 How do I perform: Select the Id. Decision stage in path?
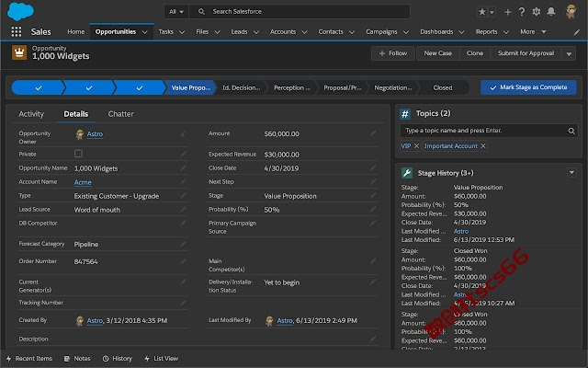(x=241, y=87)
